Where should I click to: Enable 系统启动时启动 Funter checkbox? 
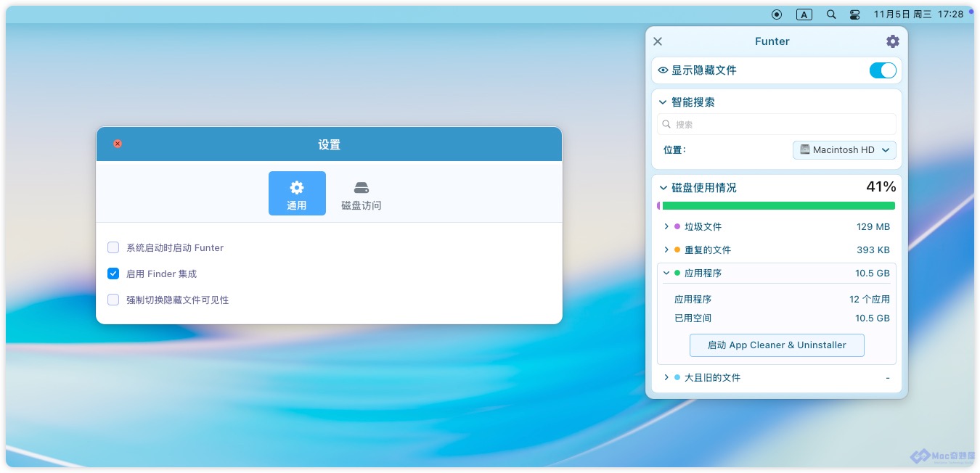pos(113,248)
